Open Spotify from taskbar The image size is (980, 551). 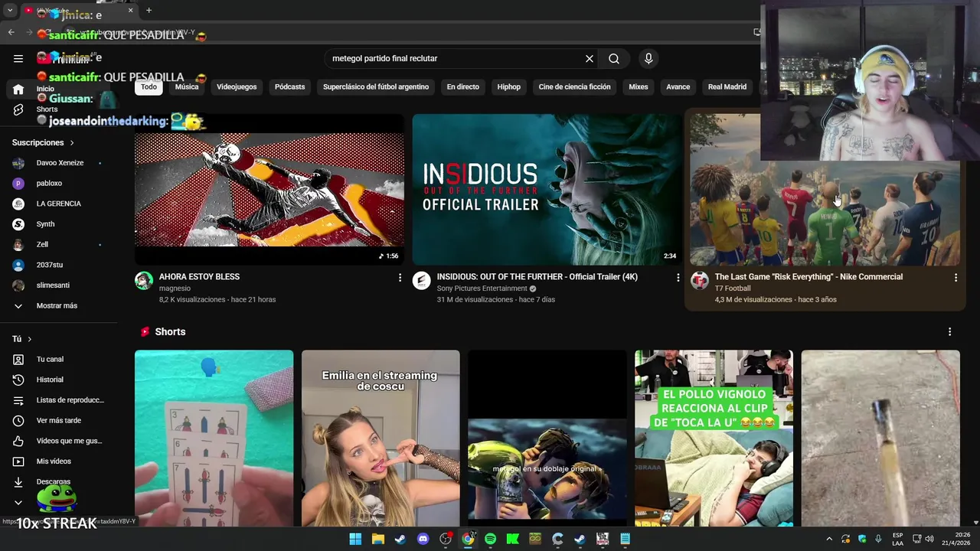coord(490,539)
